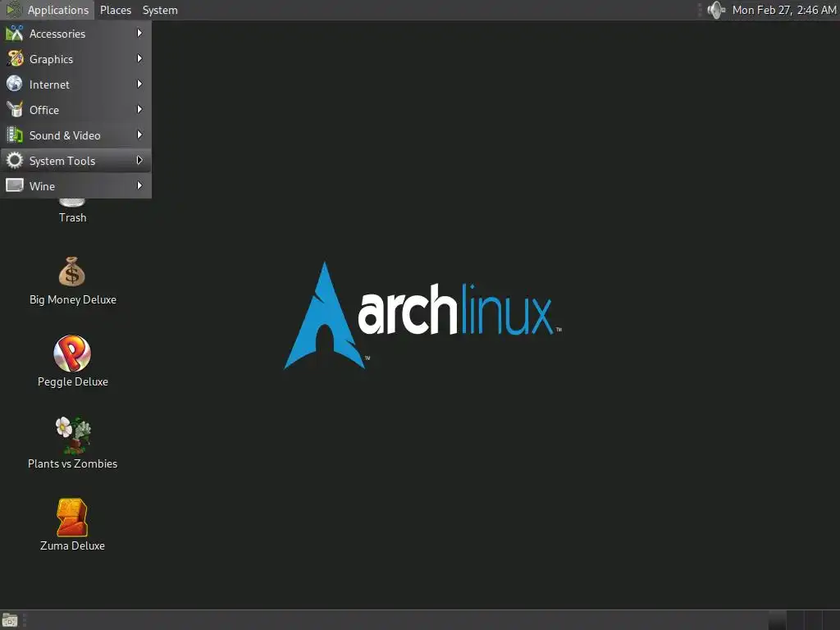This screenshot has width=840, height=630.
Task: Open the Internet submenu
Action: tap(76, 84)
